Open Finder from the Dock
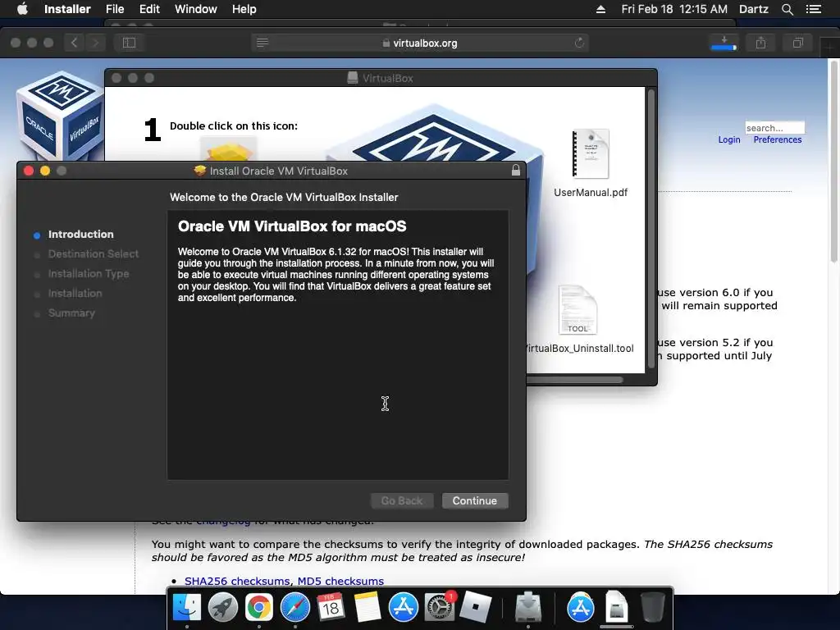840x630 pixels. point(187,608)
